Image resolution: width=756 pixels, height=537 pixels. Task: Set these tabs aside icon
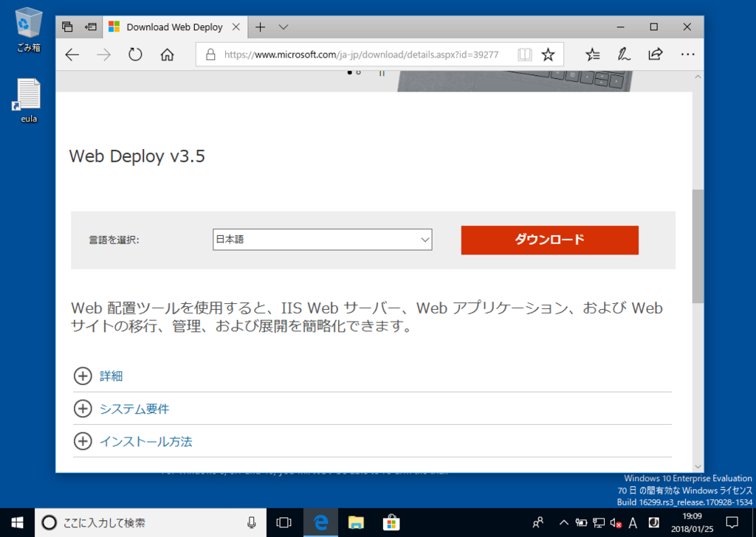pyautogui.click(x=91, y=27)
